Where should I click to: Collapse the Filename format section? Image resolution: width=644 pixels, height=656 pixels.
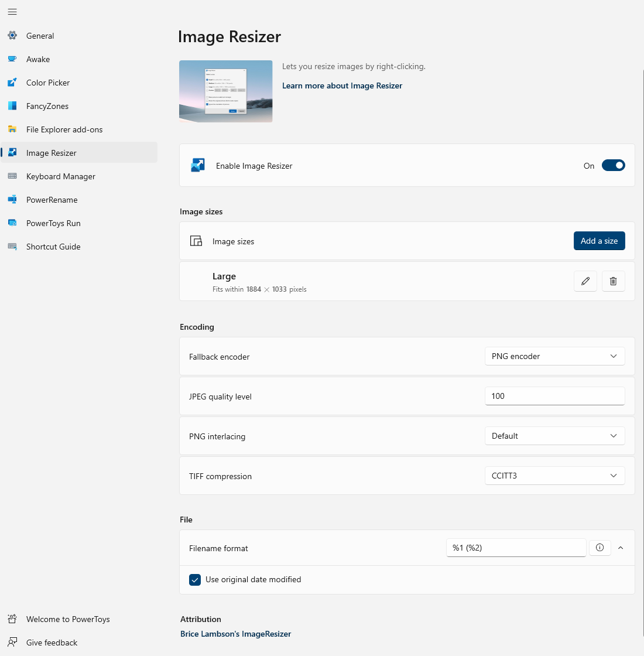point(621,548)
